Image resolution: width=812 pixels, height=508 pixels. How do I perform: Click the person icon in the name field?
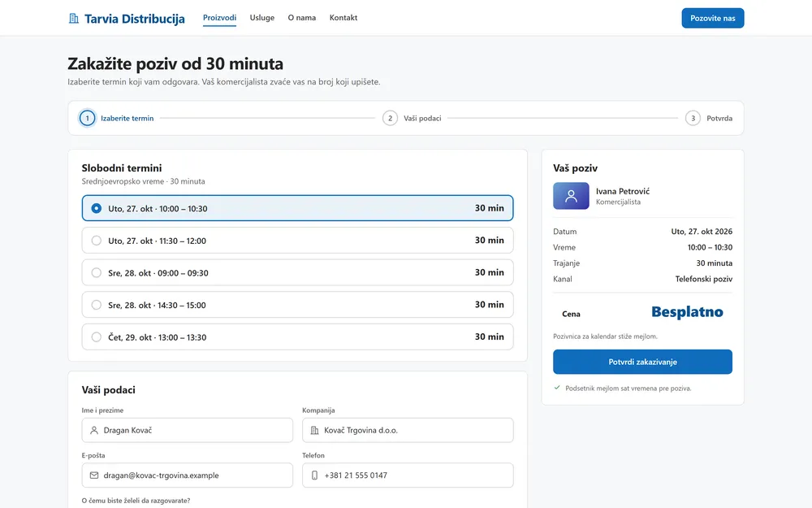[x=93, y=430]
